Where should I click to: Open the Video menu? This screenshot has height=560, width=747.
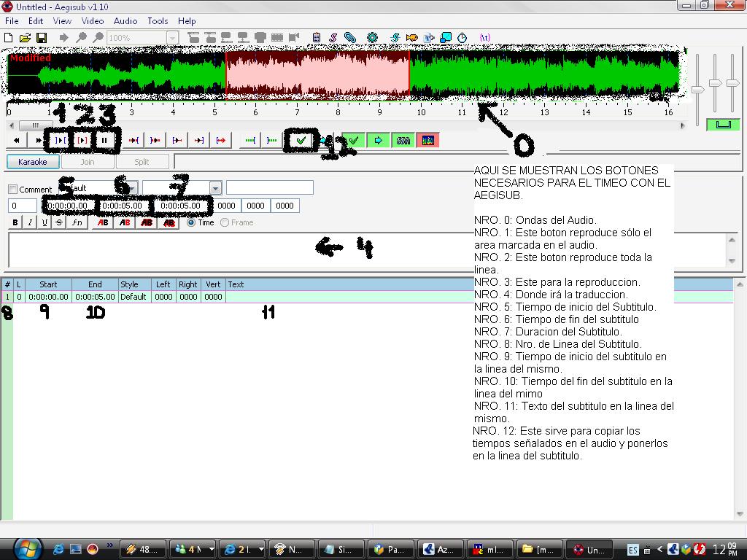pos(93,21)
